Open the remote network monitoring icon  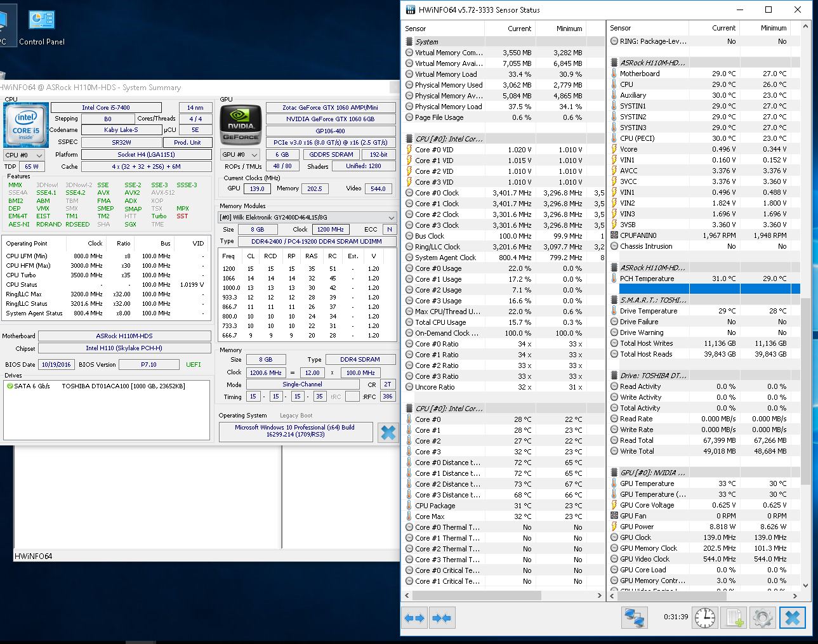[x=634, y=617]
